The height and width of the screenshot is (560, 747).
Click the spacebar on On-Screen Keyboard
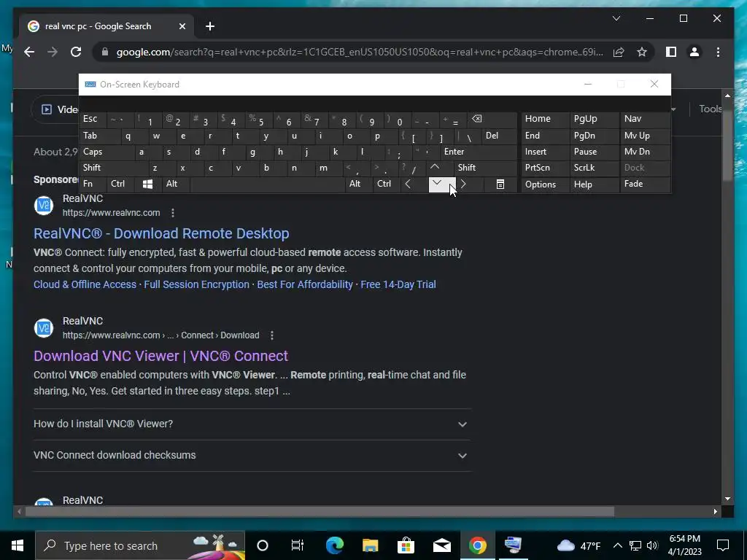coord(267,184)
